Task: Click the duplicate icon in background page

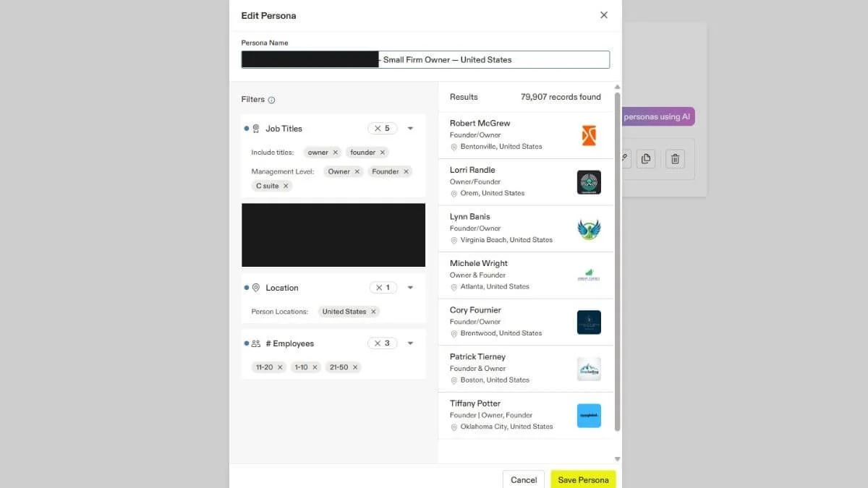Action: [x=646, y=159]
